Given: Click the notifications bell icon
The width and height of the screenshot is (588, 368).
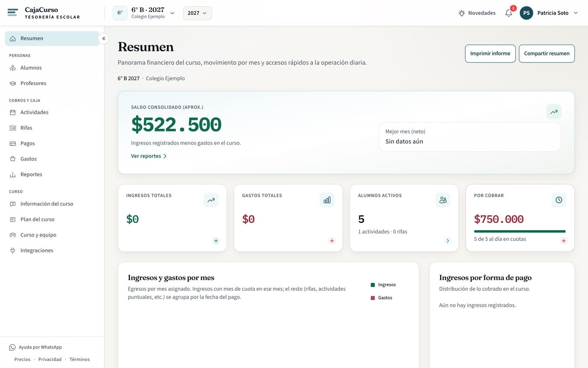Looking at the screenshot, I should coord(509,13).
